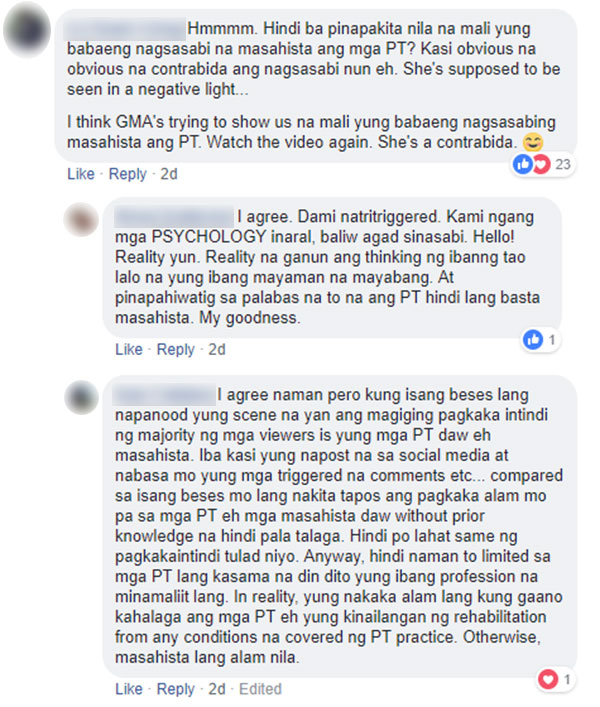The width and height of the screenshot is (600, 707).
Task: Reply to the comment ending masahista lang alam nila
Action: pyautogui.click(x=175, y=689)
